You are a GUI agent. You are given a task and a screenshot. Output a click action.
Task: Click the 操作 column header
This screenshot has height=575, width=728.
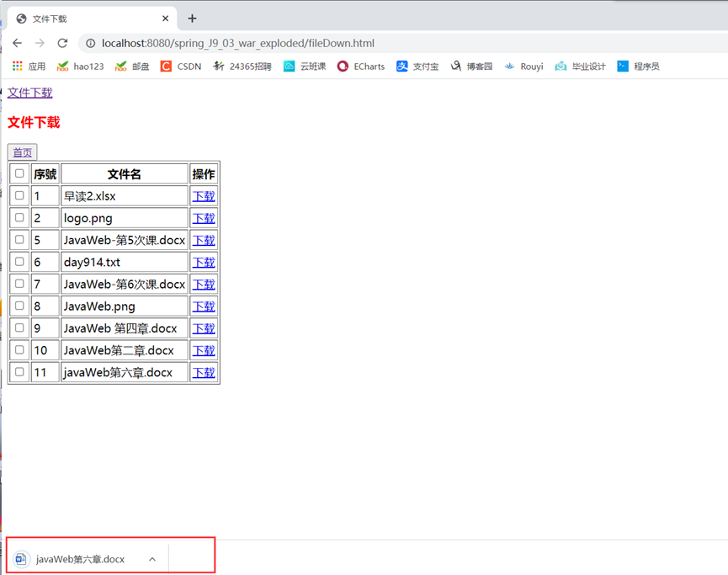tap(204, 174)
